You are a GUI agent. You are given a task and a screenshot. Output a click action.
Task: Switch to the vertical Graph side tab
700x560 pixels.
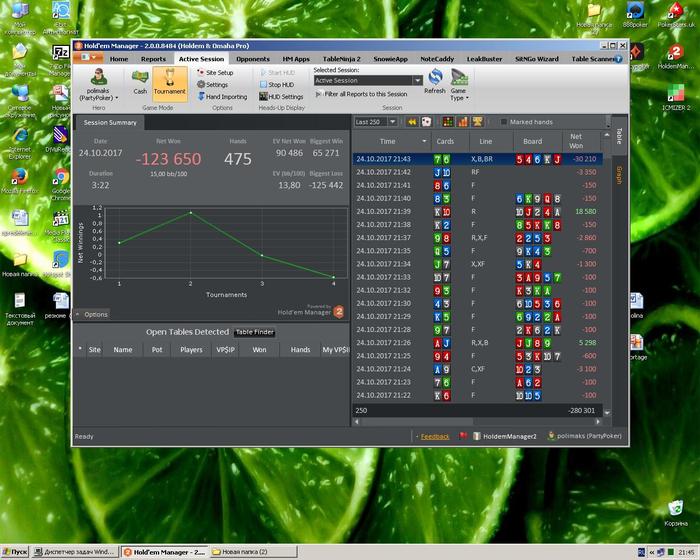click(619, 175)
